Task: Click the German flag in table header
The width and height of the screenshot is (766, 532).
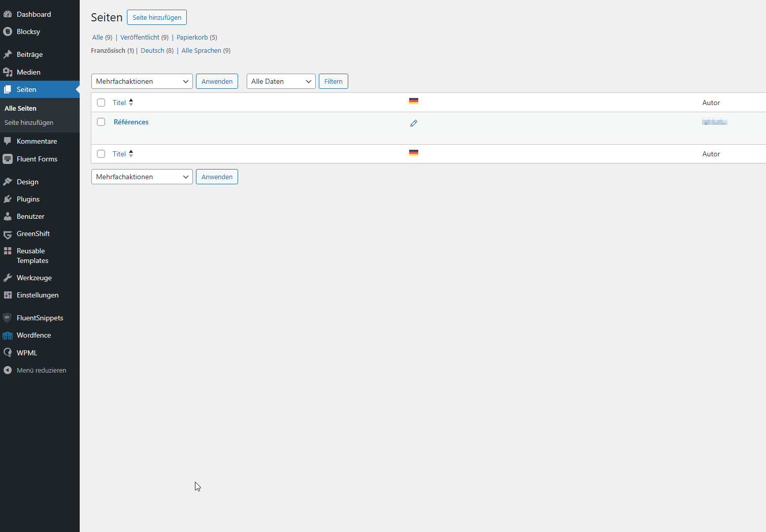Action: (414, 101)
